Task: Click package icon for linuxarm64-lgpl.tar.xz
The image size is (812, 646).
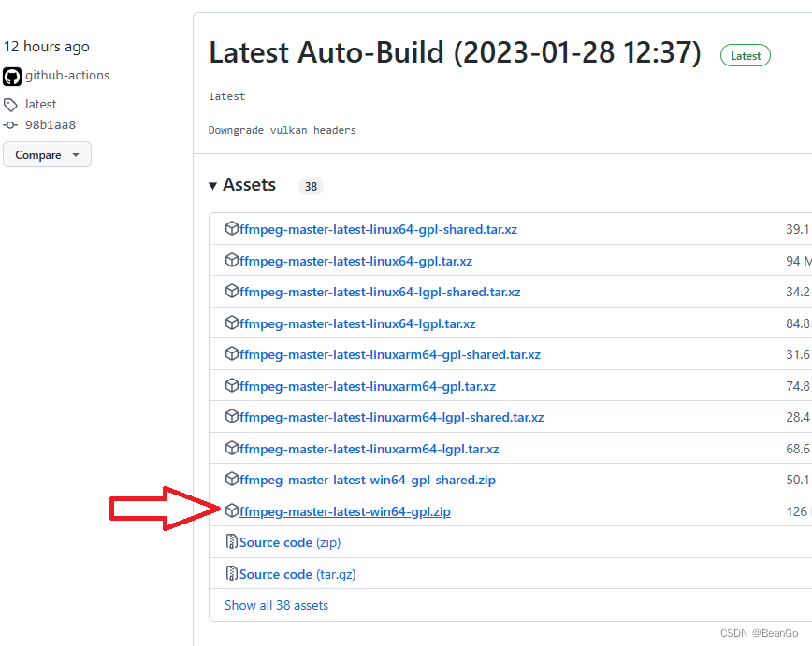Action: [x=231, y=448]
